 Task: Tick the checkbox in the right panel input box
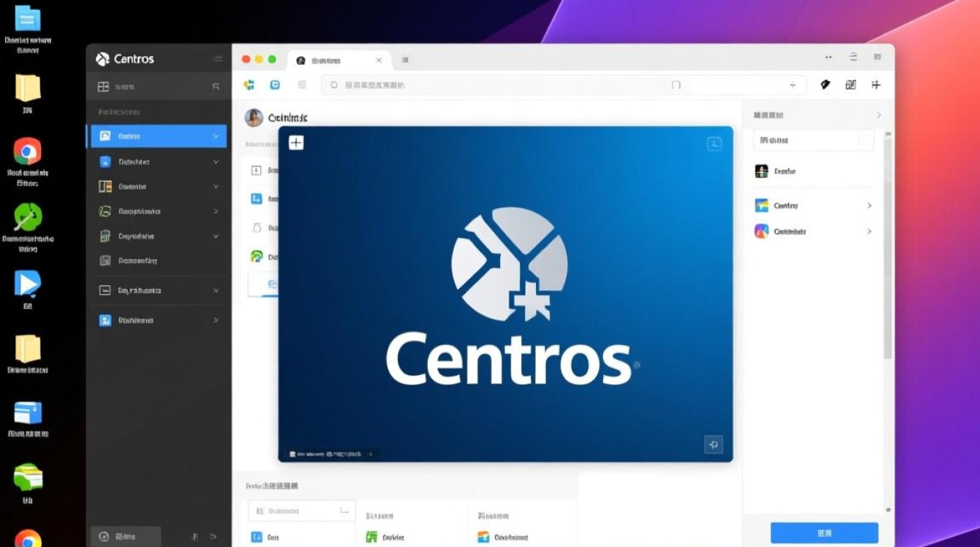tap(864, 140)
